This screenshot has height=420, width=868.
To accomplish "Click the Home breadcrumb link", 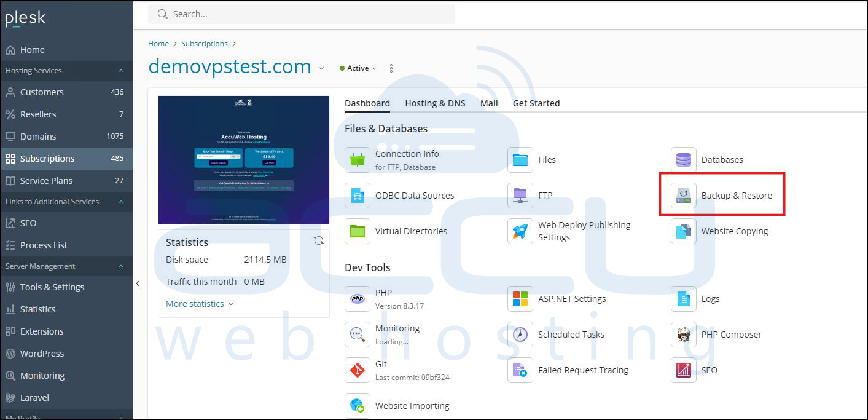I will pos(158,44).
